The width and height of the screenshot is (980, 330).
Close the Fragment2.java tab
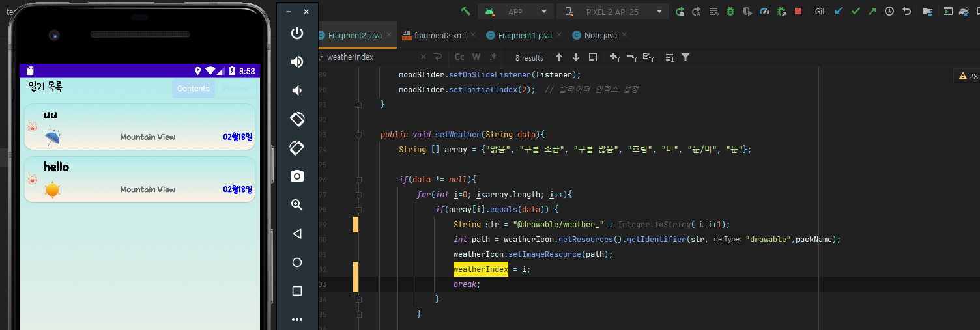click(x=389, y=35)
